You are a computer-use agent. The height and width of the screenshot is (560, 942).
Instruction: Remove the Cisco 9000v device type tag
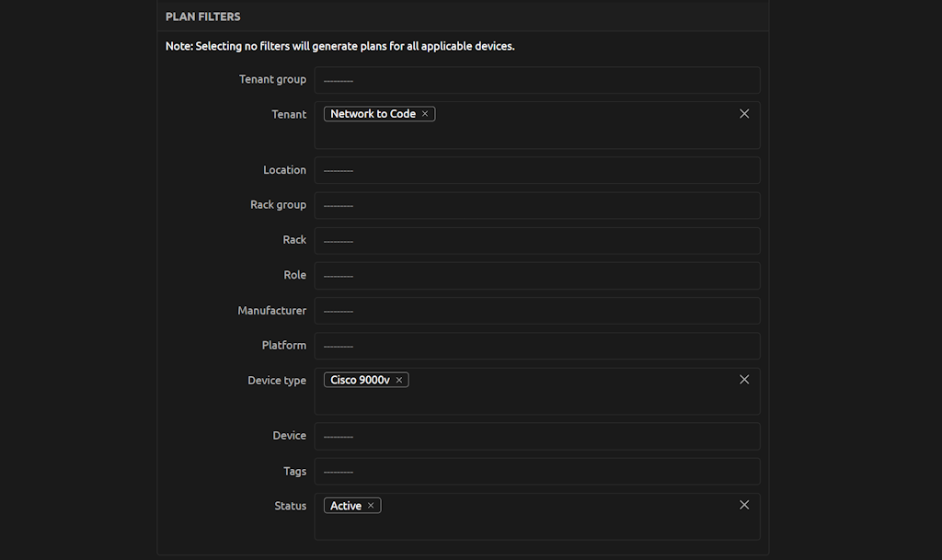pyautogui.click(x=399, y=379)
